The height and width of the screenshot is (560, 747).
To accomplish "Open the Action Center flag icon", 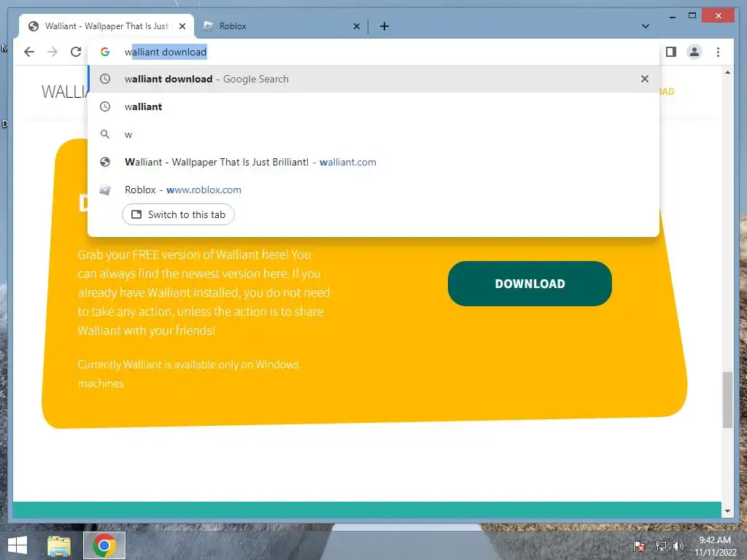I will click(639, 545).
